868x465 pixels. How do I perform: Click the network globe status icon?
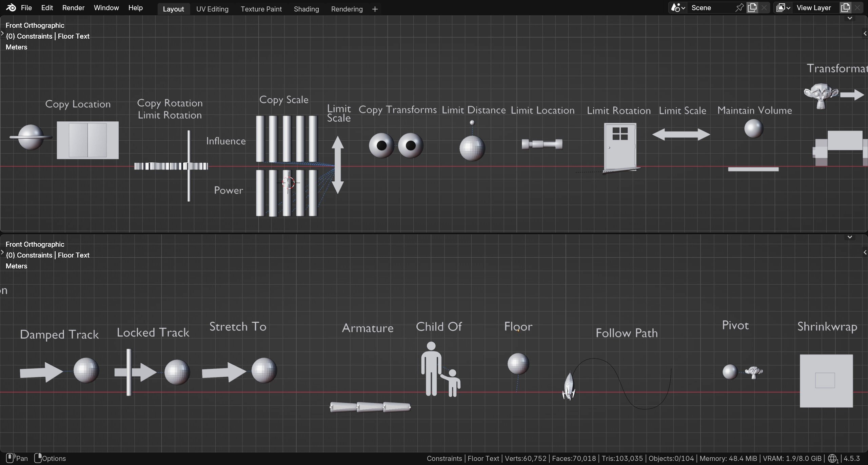pos(832,459)
